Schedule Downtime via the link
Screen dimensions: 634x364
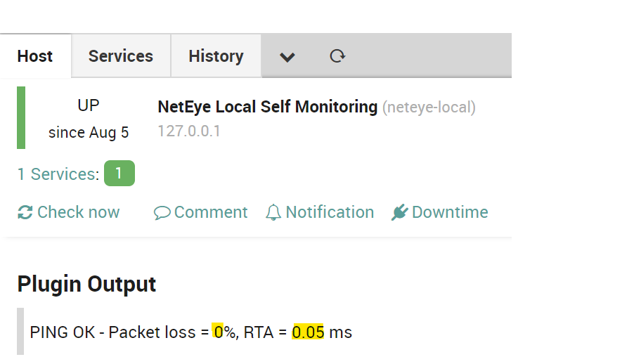click(440, 212)
